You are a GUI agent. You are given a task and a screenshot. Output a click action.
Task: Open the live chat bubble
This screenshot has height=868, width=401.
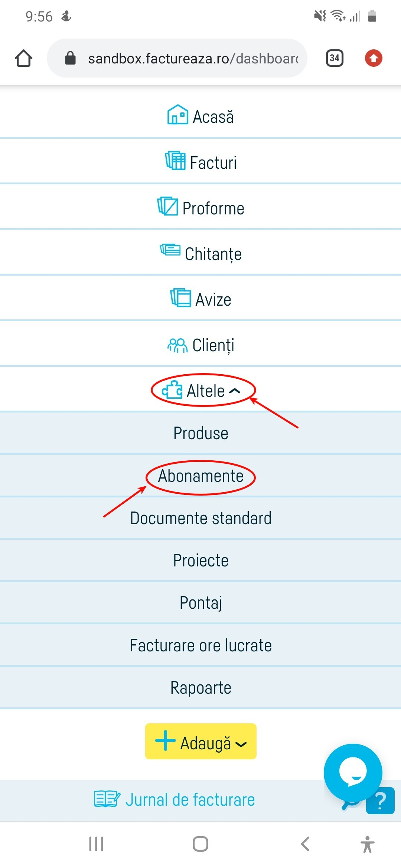point(352,772)
